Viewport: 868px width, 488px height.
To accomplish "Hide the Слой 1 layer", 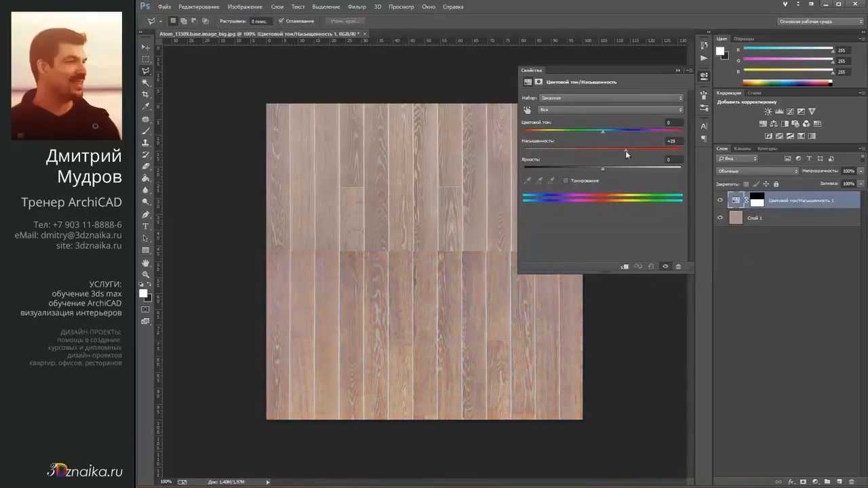I will click(x=720, y=218).
